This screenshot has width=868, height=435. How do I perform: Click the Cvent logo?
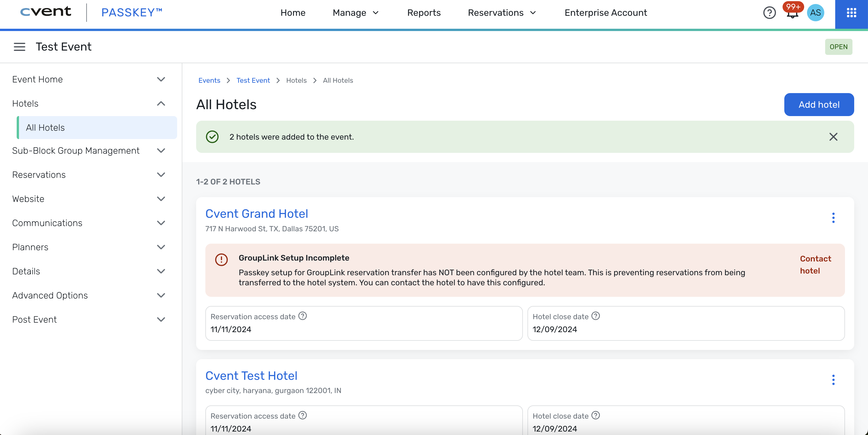click(46, 12)
